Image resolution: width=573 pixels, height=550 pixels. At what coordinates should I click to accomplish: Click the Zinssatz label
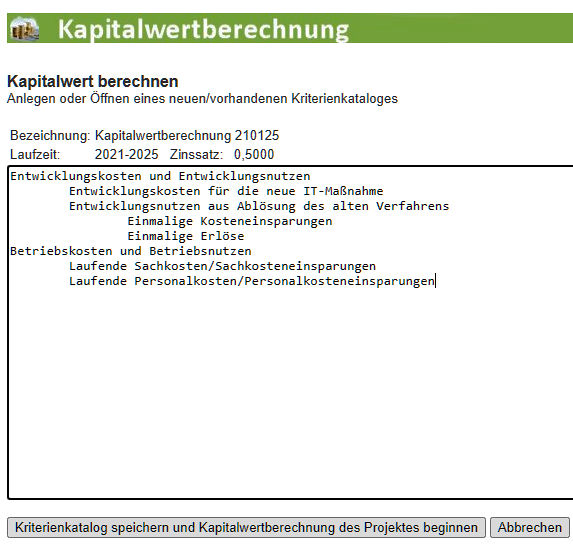click(x=196, y=154)
